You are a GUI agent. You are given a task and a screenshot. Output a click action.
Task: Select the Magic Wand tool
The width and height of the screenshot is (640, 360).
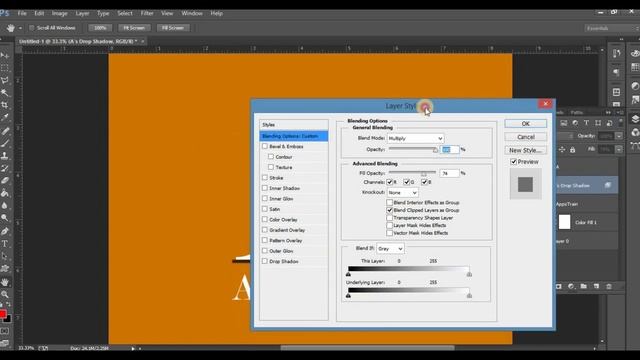[x=5, y=93]
